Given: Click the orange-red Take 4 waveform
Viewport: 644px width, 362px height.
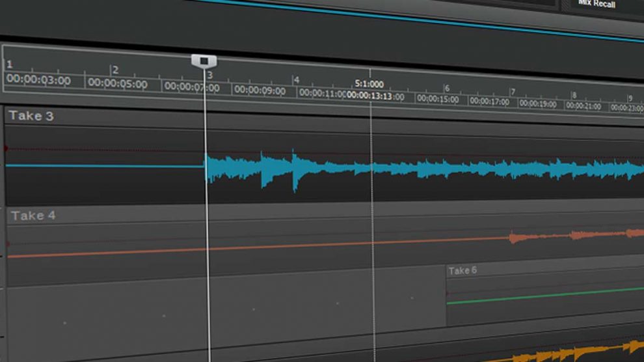Looking at the screenshot, I should coord(572,236).
